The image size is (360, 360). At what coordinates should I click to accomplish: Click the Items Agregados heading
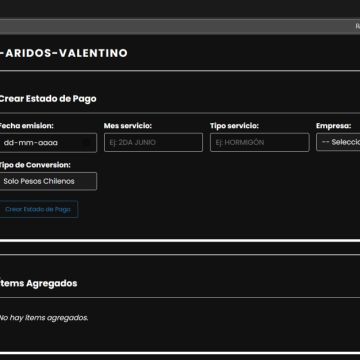[38, 283]
